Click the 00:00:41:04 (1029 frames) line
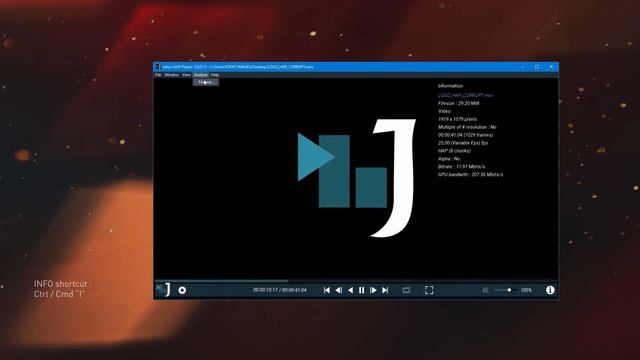The height and width of the screenshot is (360, 640). pos(465,135)
